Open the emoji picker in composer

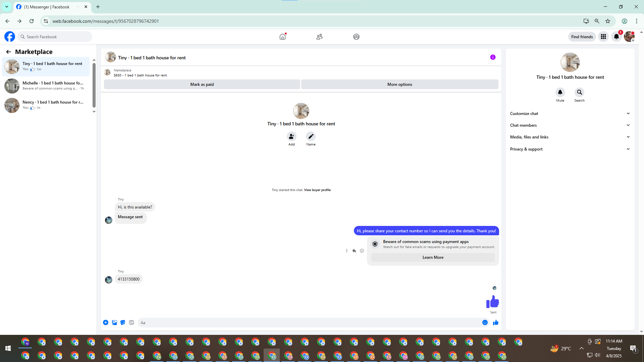pos(485,322)
